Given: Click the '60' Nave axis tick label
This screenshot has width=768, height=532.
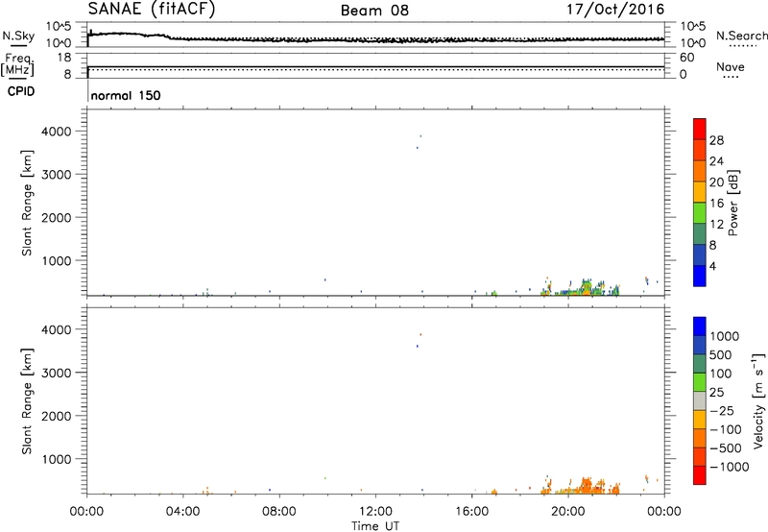Looking at the screenshot, I should click(x=686, y=58).
